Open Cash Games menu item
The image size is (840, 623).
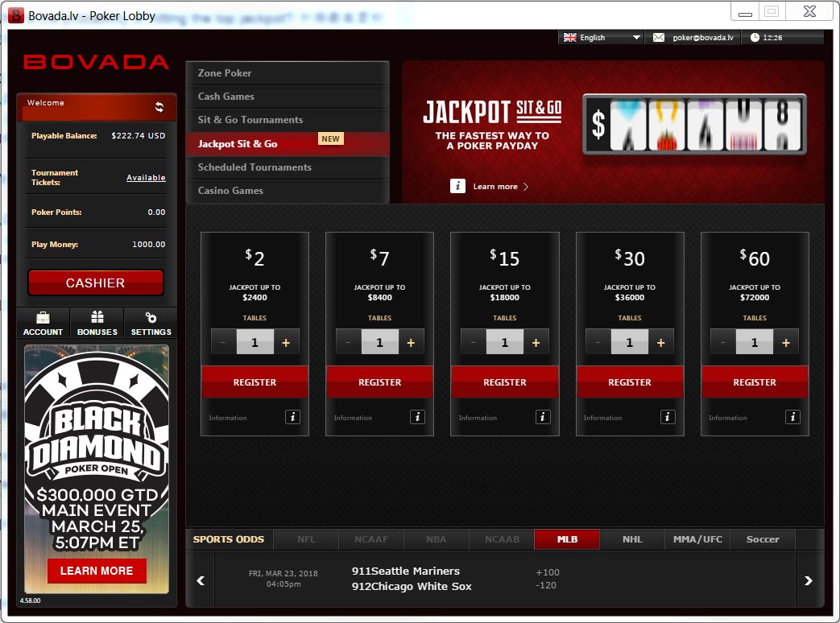[x=288, y=97]
